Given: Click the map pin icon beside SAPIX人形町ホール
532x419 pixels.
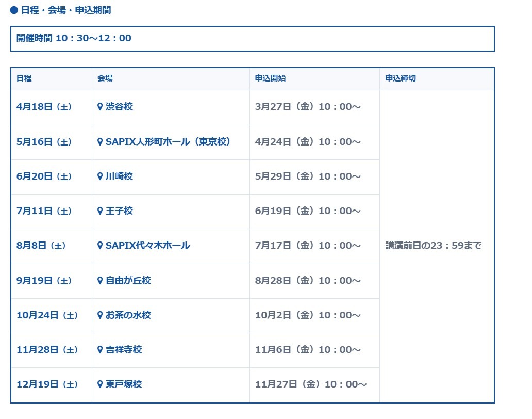Looking at the screenshot, I should pos(100,141).
